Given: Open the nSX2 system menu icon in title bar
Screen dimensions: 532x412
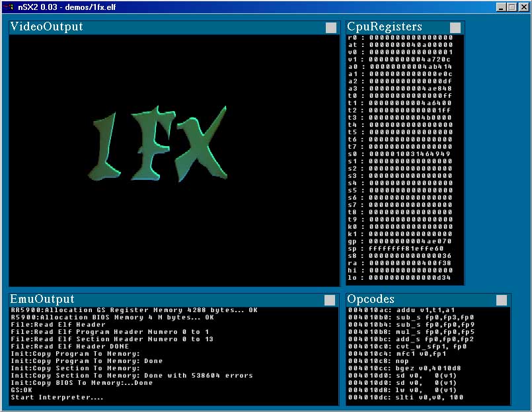Looking at the screenshot, I should [7, 7].
